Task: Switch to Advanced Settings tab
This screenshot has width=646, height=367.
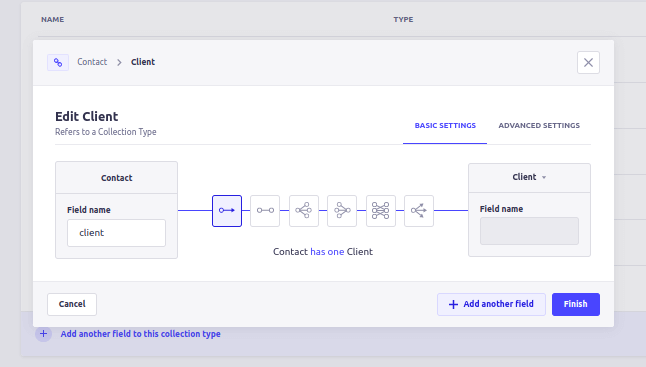Action: click(539, 126)
